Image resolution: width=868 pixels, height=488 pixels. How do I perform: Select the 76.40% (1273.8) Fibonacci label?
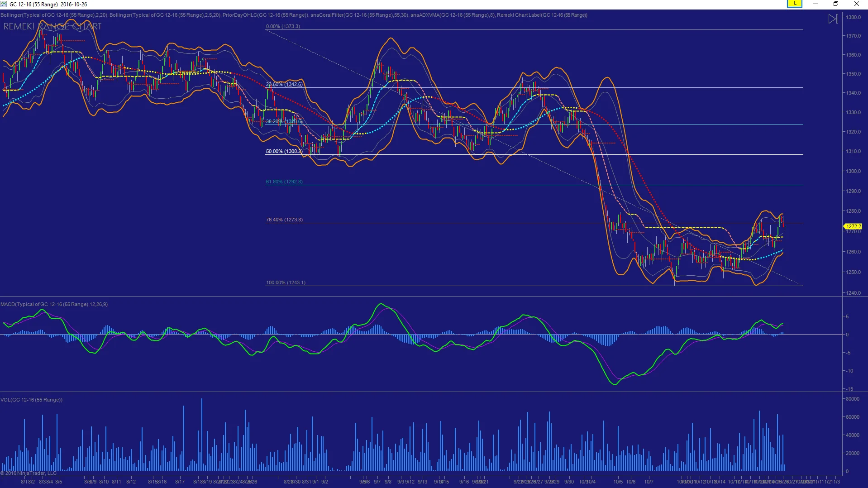click(x=284, y=220)
